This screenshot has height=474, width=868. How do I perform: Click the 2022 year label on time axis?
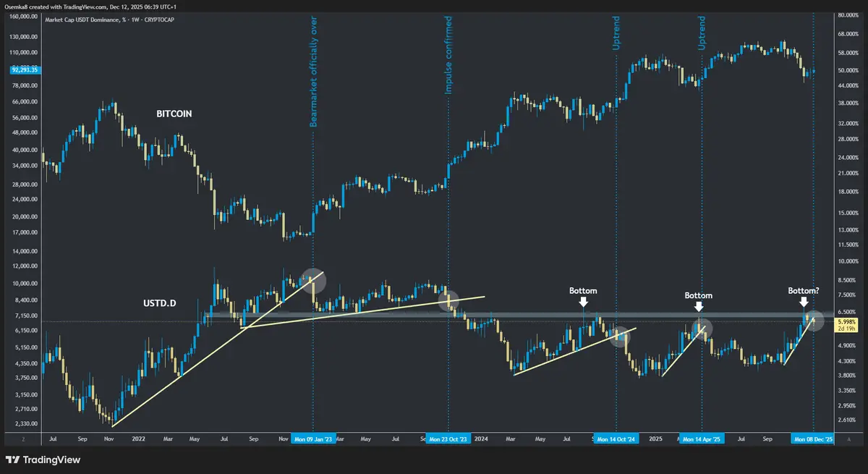coord(138,439)
